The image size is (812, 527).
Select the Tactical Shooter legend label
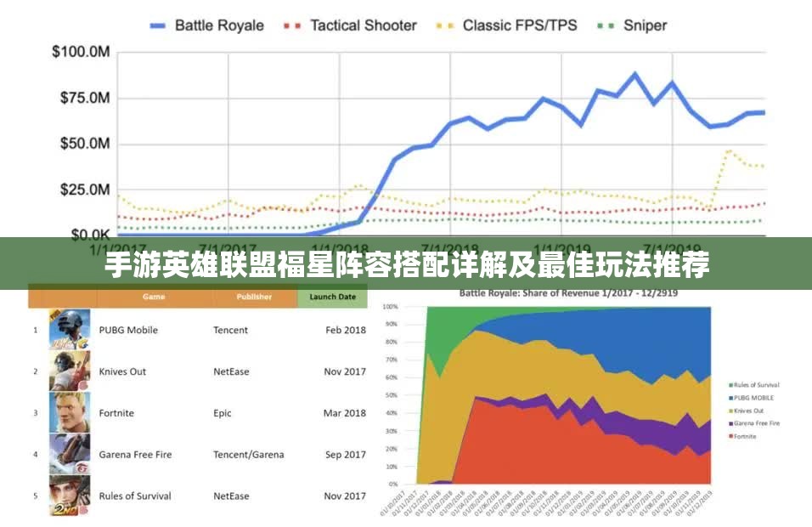point(364,25)
